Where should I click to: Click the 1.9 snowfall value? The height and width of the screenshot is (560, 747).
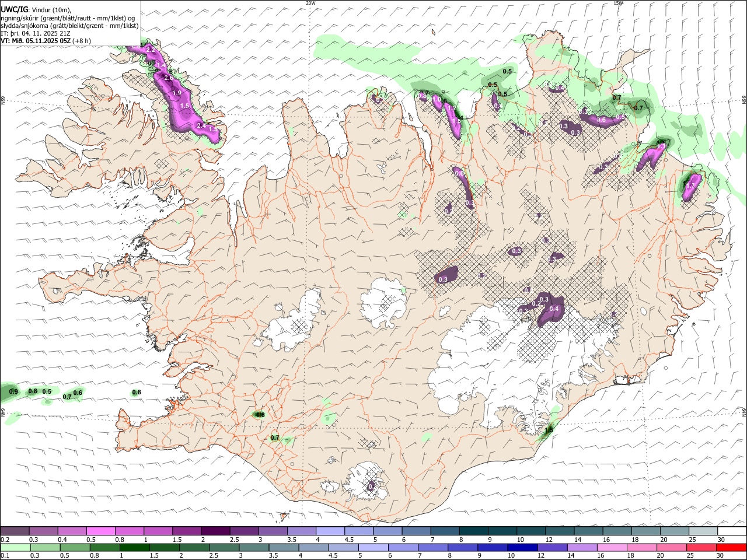click(x=177, y=93)
